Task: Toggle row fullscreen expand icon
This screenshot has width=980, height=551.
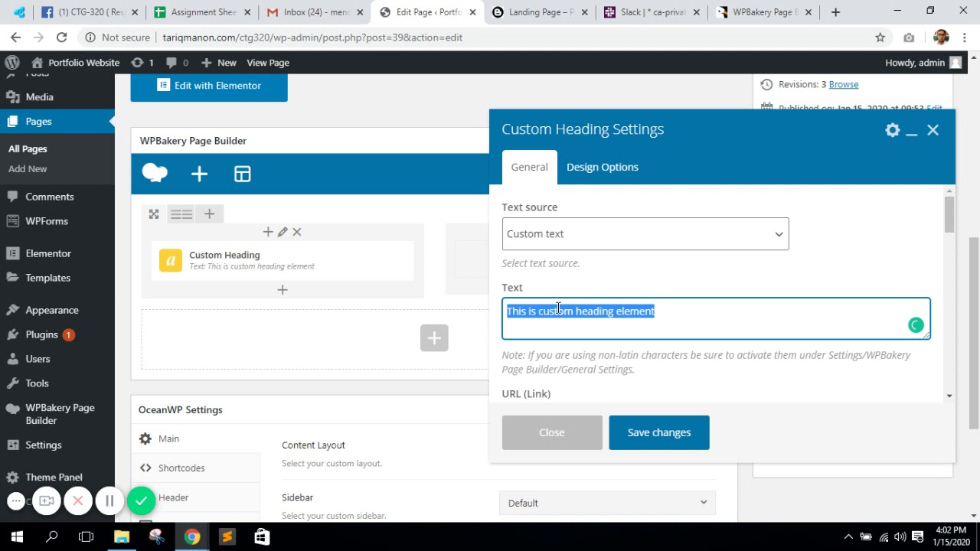Action: [x=154, y=214]
